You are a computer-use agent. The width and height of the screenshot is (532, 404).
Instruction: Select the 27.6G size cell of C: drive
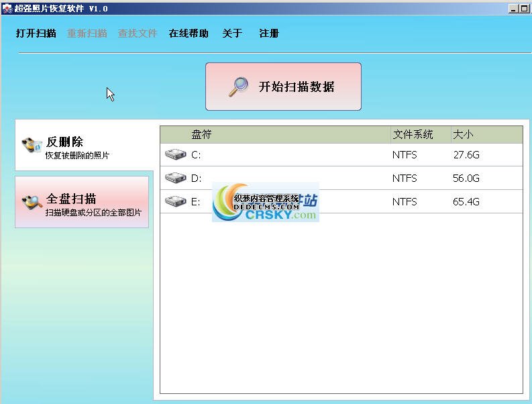click(466, 155)
